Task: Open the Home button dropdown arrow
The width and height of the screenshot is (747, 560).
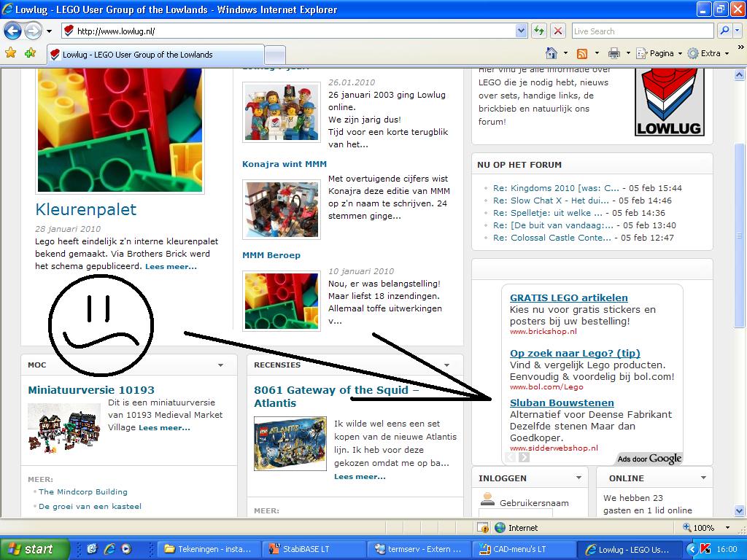Action: click(x=565, y=53)
